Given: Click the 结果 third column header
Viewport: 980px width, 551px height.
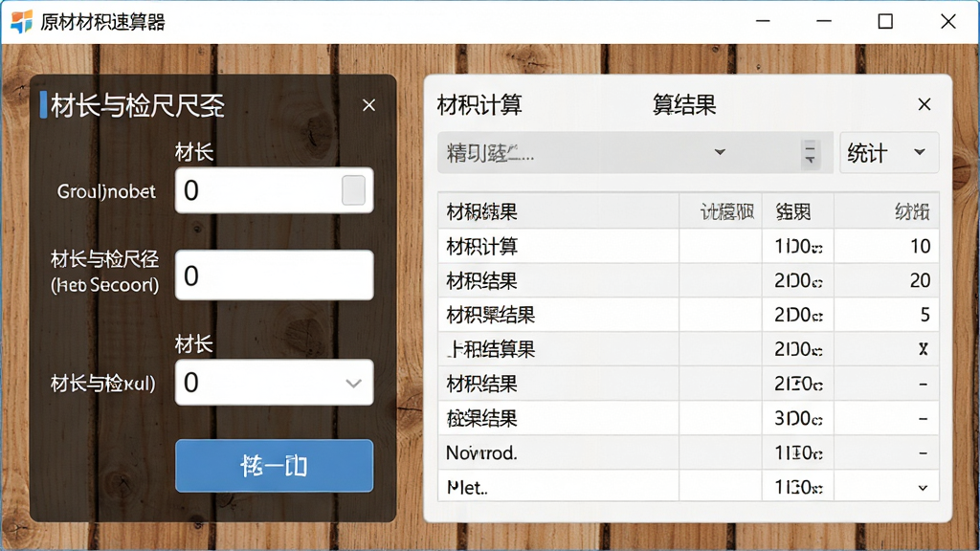Looking at the screenshot, I should [797, 211].
